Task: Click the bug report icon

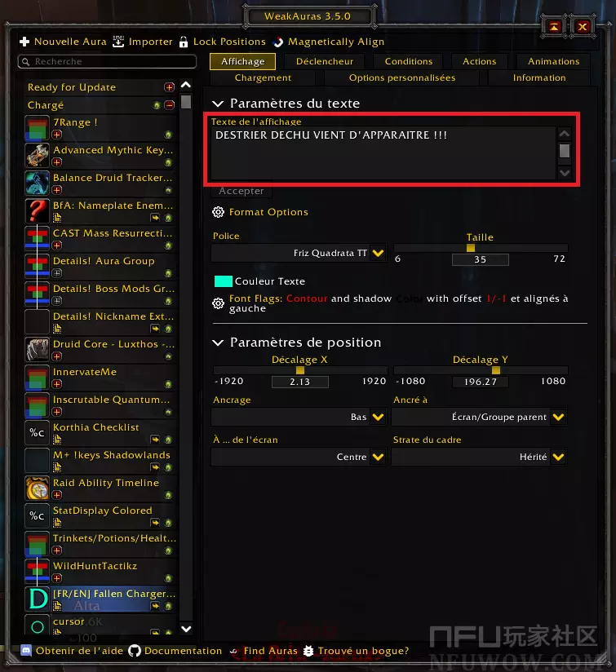Action: pyautogui.click(x=308, y=651)
